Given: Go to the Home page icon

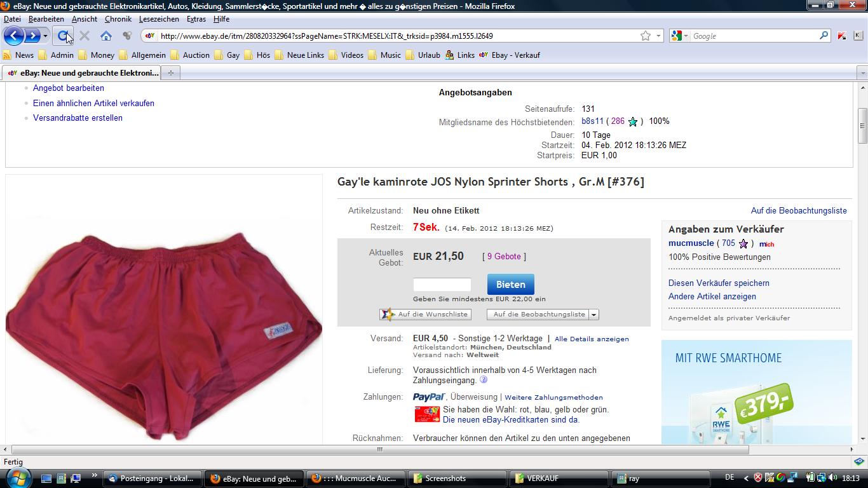Looking at the screenshot, I should click(106, 36).
